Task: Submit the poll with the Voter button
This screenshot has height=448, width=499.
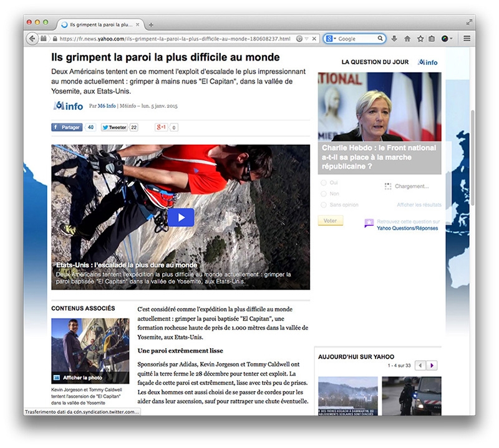Action: (x=331, y=221)
